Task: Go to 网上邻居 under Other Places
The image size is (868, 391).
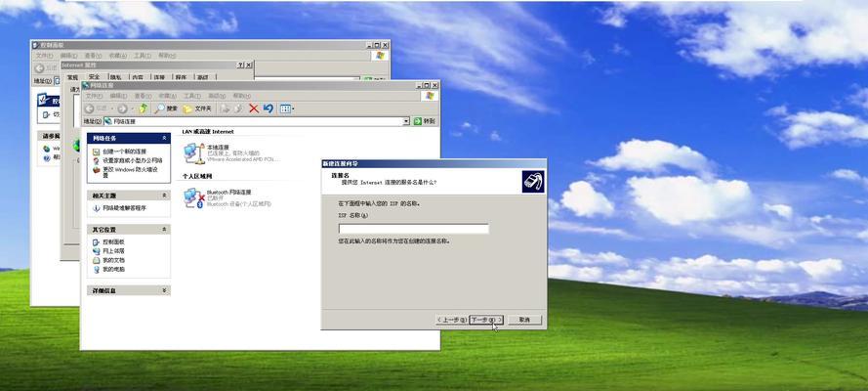Action: pos(113,251)
